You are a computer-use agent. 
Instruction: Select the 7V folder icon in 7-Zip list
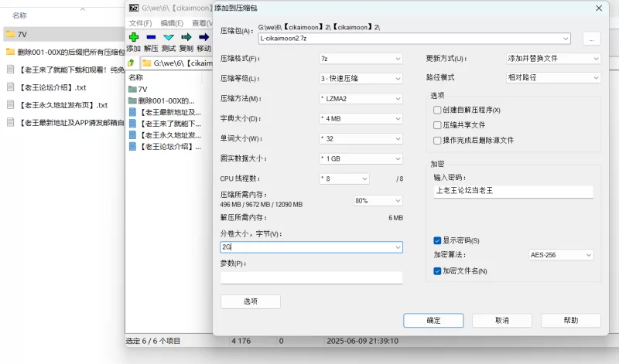click(x=132, y=89)
